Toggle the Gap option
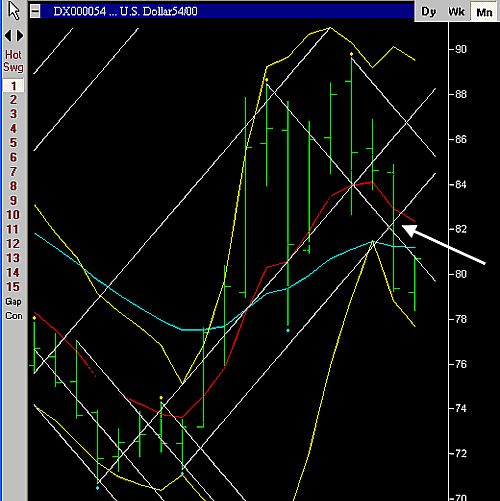The width and height of the screenshot is (500, 501). click(13, 302)
